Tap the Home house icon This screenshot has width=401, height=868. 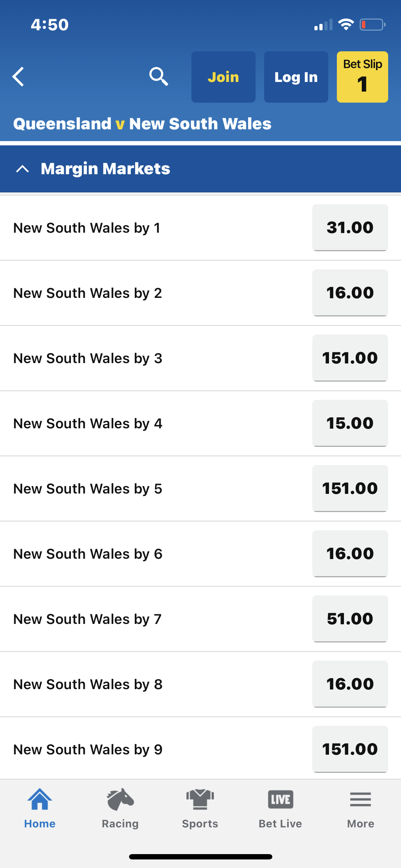point(40,800)
